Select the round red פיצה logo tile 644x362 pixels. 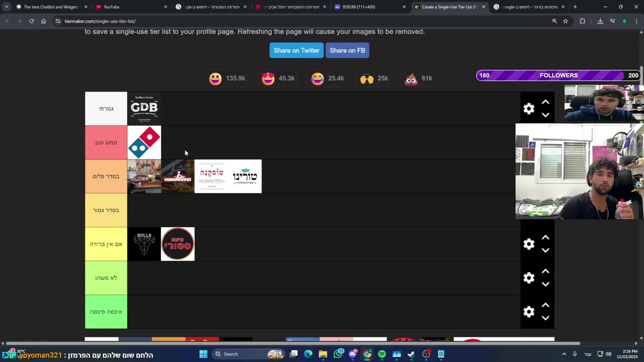[x=178, y=244]
